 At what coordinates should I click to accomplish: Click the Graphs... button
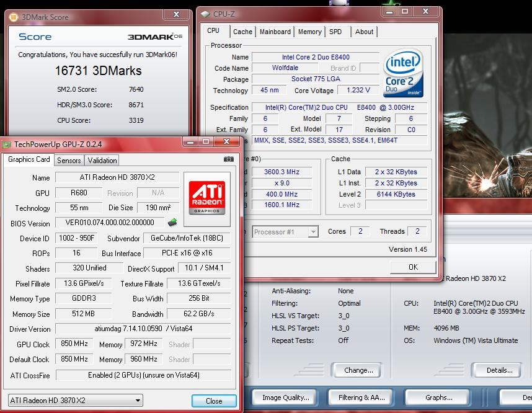[x=439, y=397]
